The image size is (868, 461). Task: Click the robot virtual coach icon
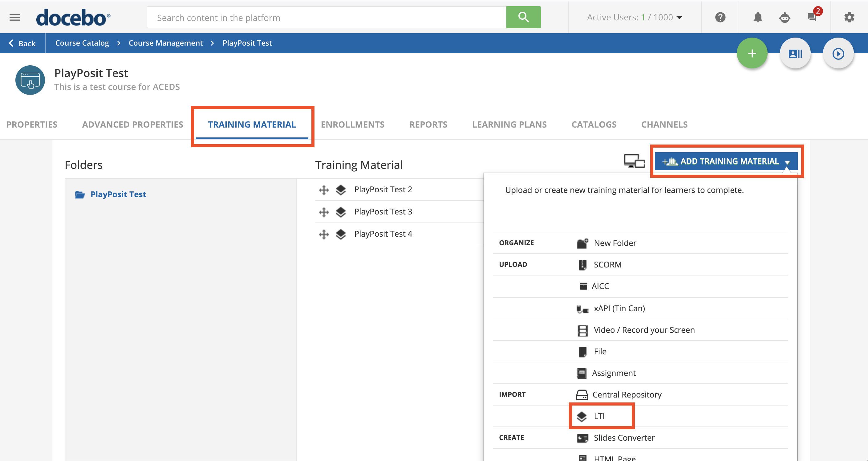[x=785, y=17]
